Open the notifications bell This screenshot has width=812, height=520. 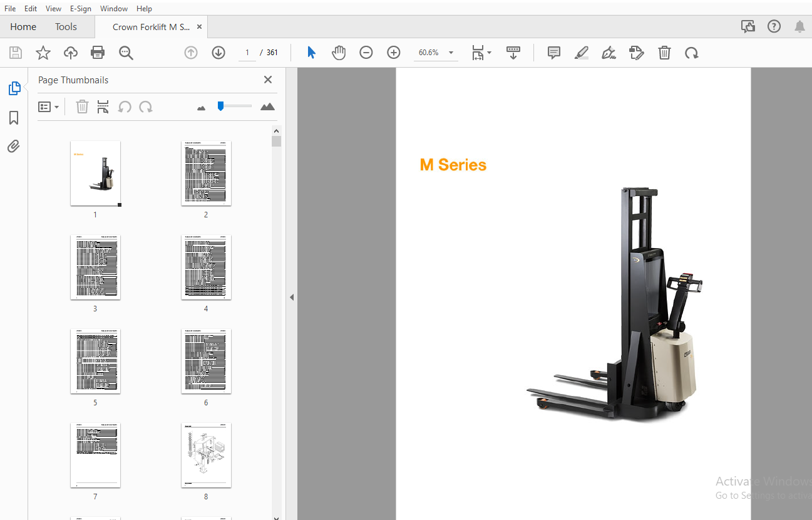coord(799,26)
